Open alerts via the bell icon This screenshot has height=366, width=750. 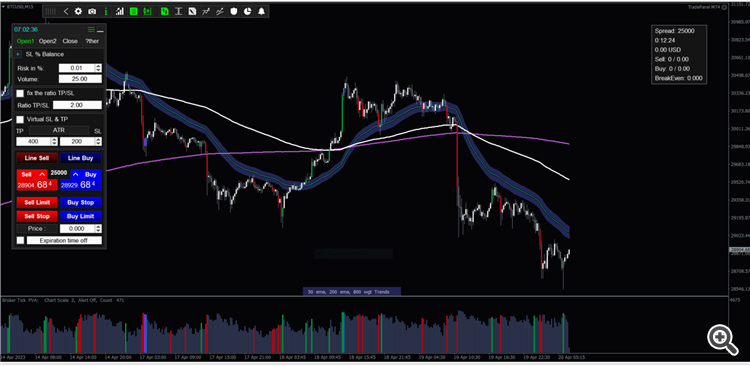261,11
